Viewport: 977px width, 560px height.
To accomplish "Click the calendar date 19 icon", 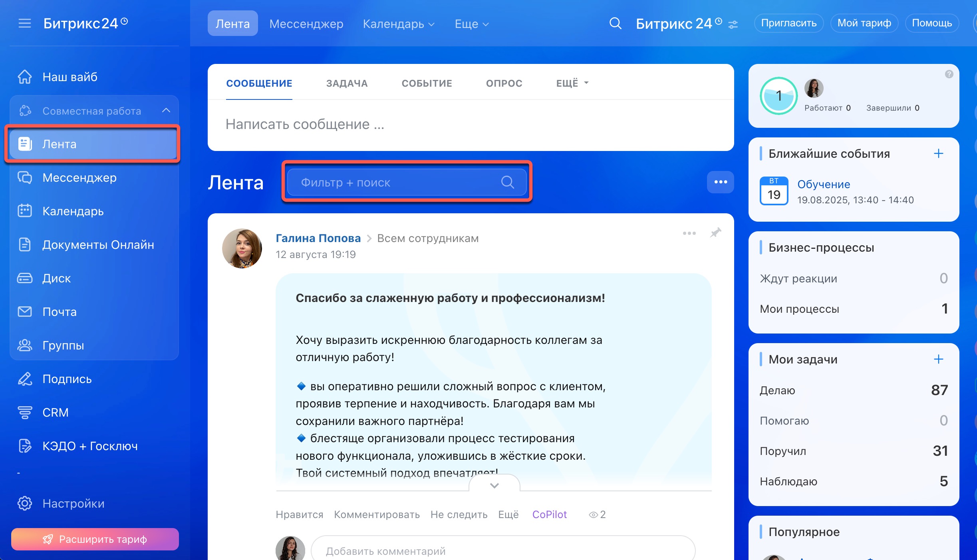I will tap(774, 191).
